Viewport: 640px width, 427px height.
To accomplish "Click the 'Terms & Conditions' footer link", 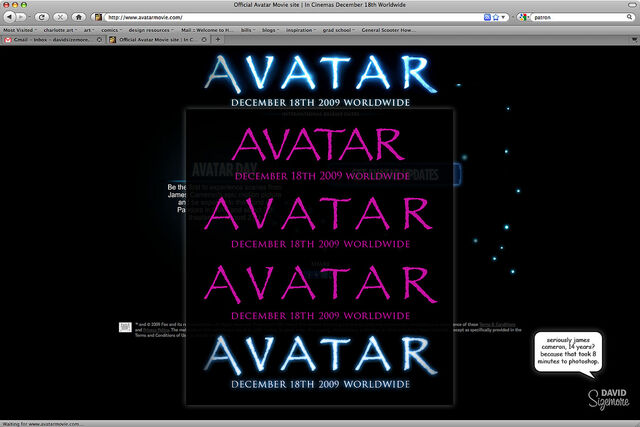I will click(x=497, y=325).
